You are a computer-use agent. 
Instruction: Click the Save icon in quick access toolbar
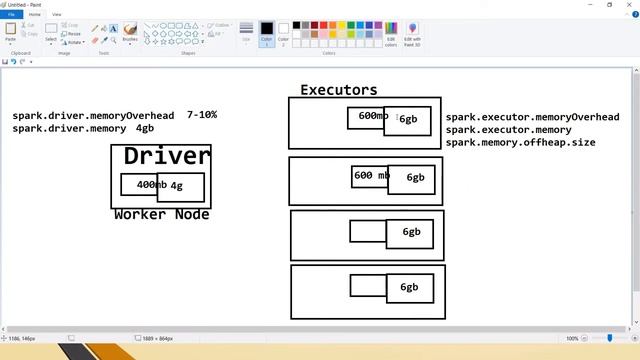click(5, 62)
